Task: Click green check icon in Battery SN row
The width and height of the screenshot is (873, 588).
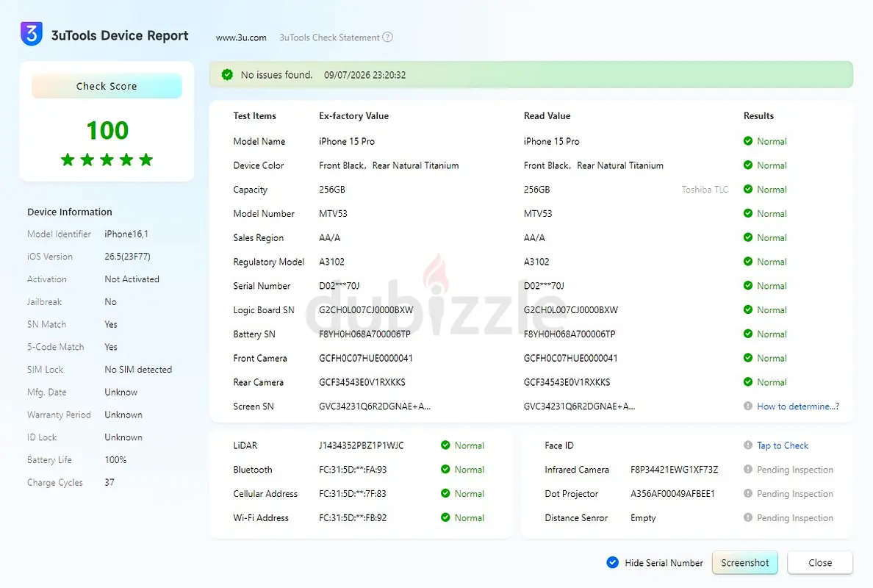Action: pos(748,334)
